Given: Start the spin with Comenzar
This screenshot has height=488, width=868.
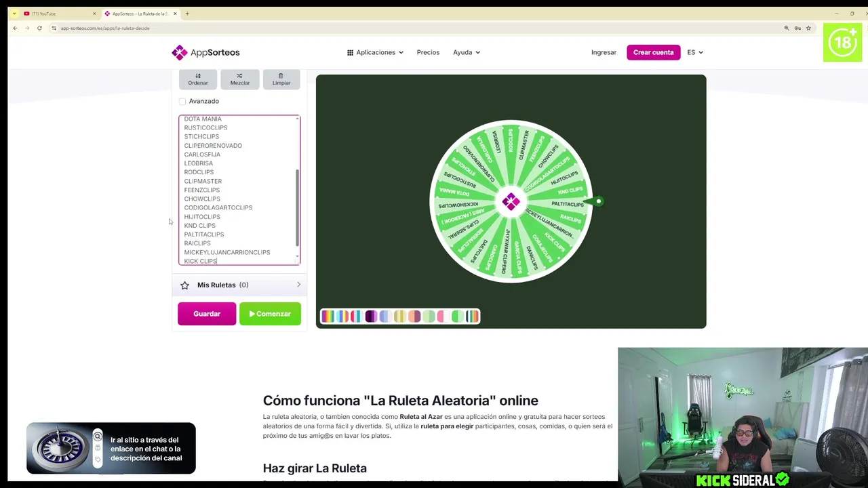Looking at the screenshot, I should point(270,314).
